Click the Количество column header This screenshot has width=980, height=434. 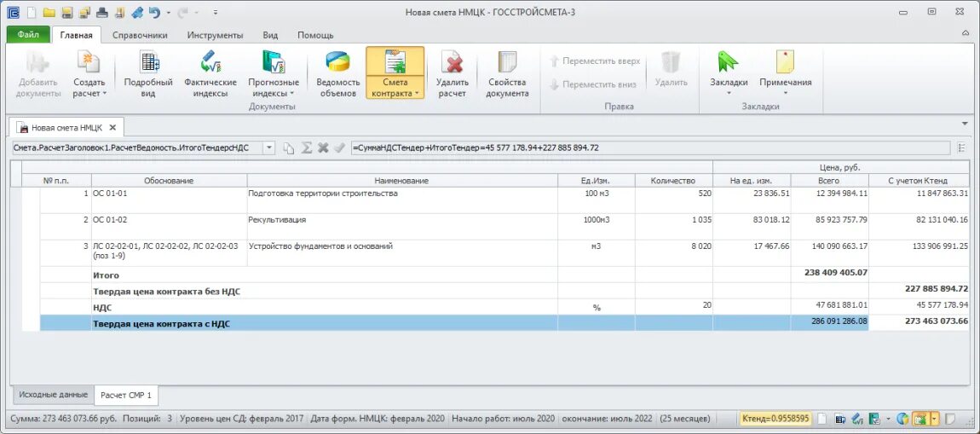pyautogui.click(x=673, y=181)
